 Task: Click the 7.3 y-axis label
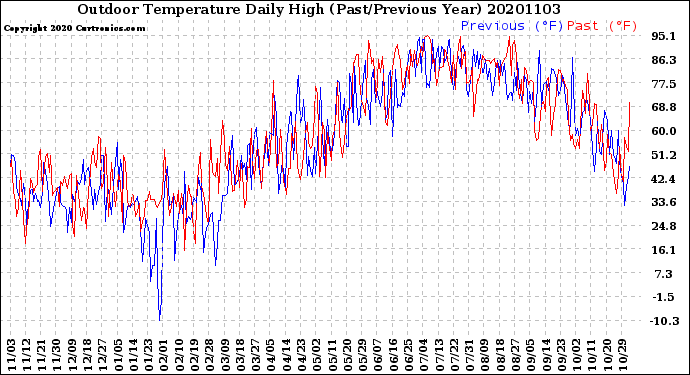point(664,274)
